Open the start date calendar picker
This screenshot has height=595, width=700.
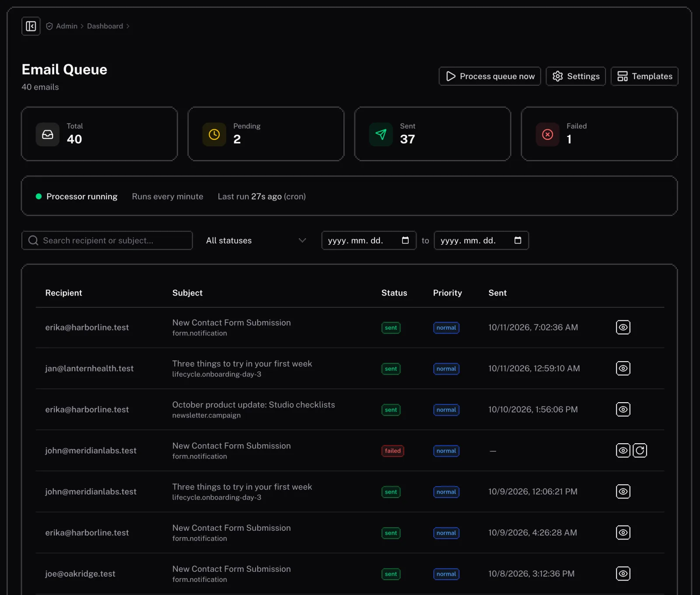(x=405, y=240)
